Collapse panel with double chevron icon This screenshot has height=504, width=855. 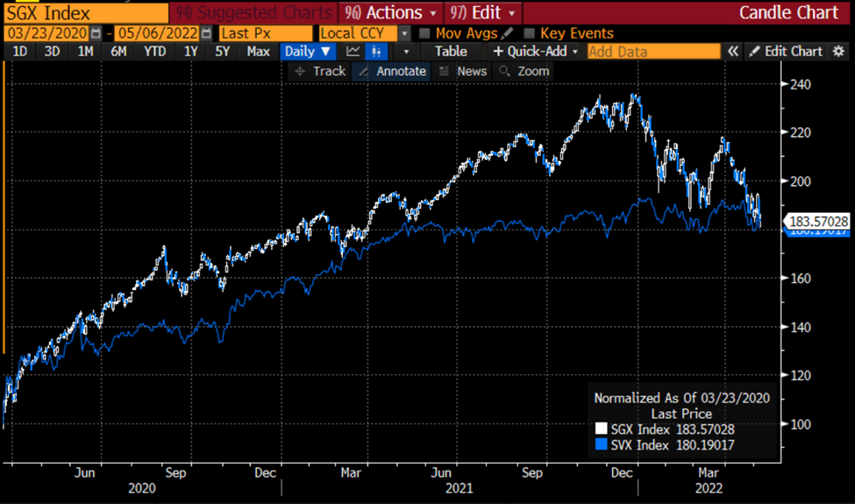pos(733,51)
